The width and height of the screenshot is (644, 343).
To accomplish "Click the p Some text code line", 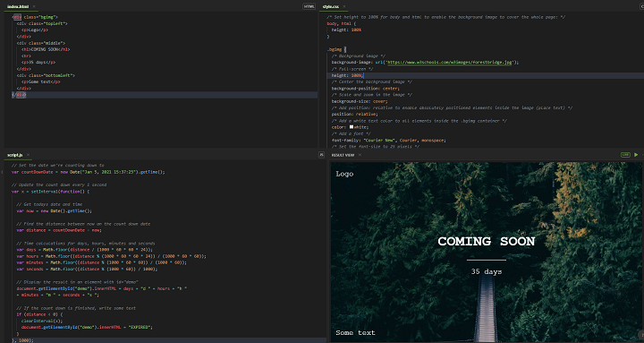I will coord(40,81).
